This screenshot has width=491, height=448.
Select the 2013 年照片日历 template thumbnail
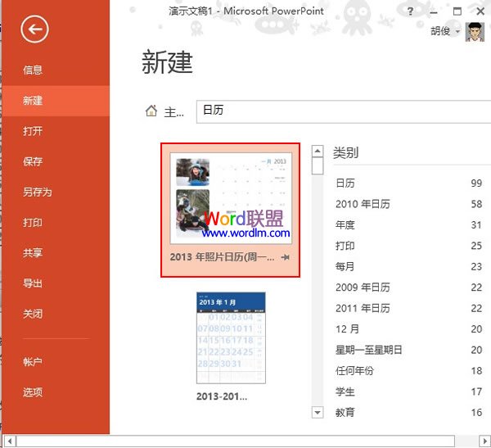click(x=231, y=198)
